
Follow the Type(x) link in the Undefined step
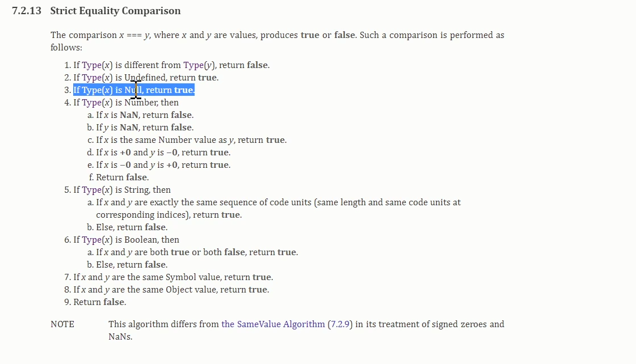(x=97, y=78)
